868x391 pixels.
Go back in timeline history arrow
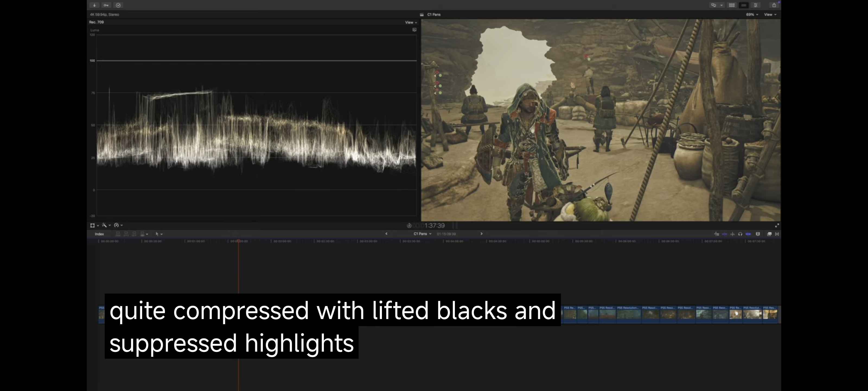click(x=386, y=234)
